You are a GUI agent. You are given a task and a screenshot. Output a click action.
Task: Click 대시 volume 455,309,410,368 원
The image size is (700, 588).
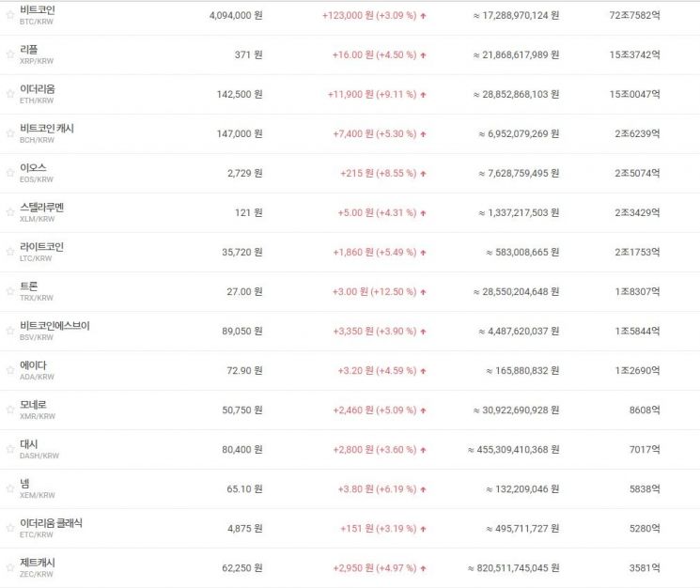point(513,450)
